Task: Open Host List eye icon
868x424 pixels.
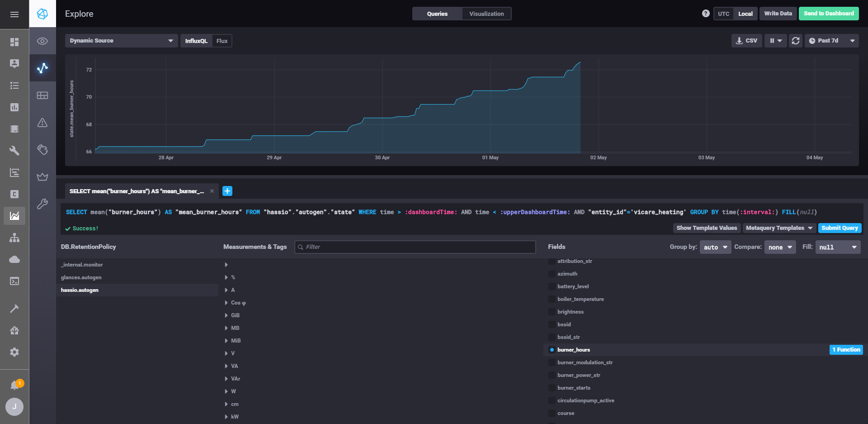Action: click(x=42, y=41)
